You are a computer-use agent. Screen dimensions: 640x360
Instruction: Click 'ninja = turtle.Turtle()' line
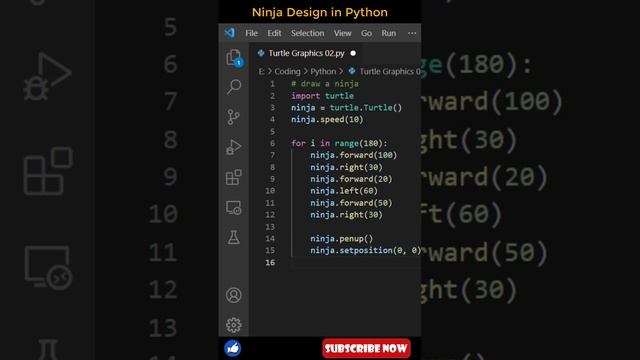pos(347,108)
